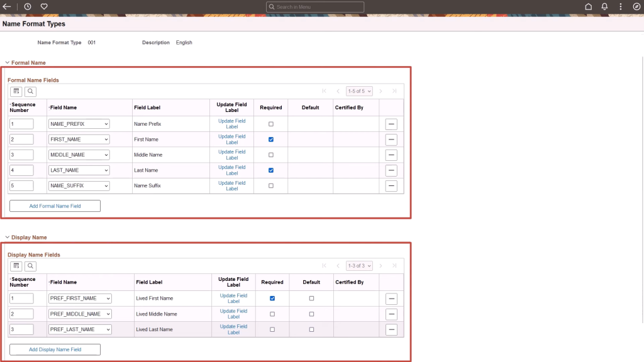This screenshot has height=362, width=644.
Task: Click the Search in Menu field
Action: coord(314,6)
